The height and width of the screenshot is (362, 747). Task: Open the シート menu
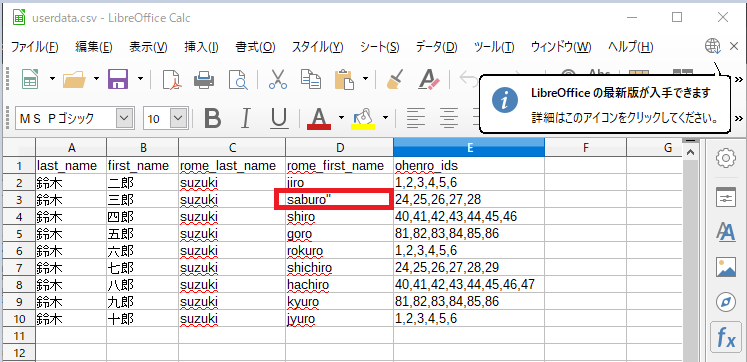[379, 47]
